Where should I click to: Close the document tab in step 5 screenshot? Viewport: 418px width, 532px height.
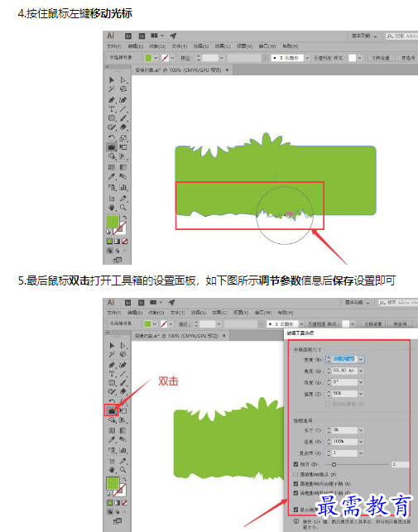tap(223, 336)
